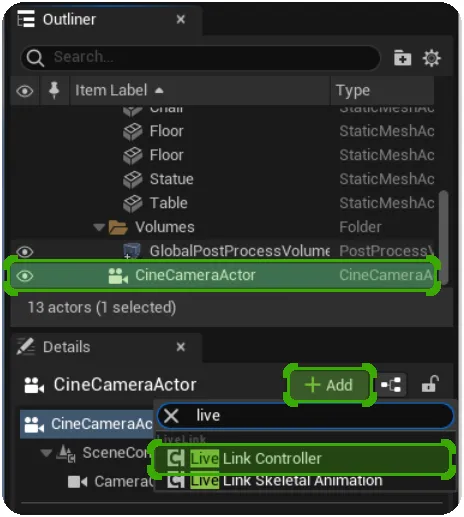Click the Table mesh icon

click(132, 203)
